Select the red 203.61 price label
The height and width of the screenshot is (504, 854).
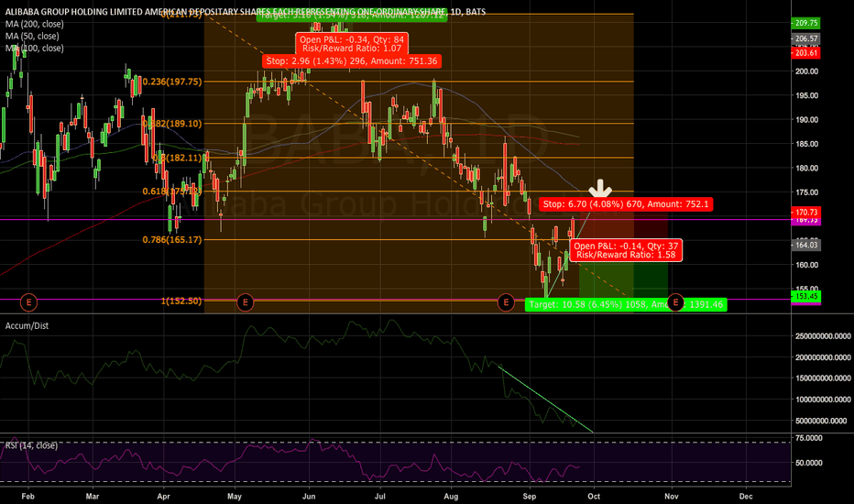(806, 53)
